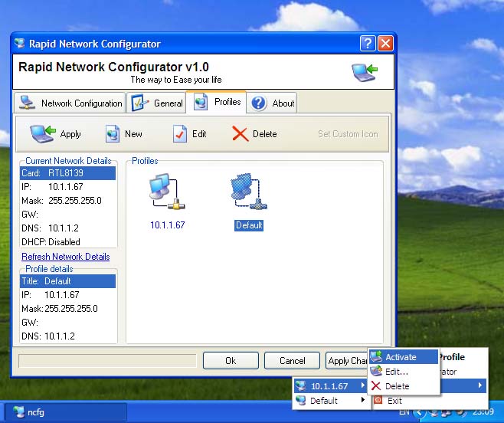This screenshot has width=504, height=423.
Task: Click the Network Configuration tab icon
Action: 27,103
